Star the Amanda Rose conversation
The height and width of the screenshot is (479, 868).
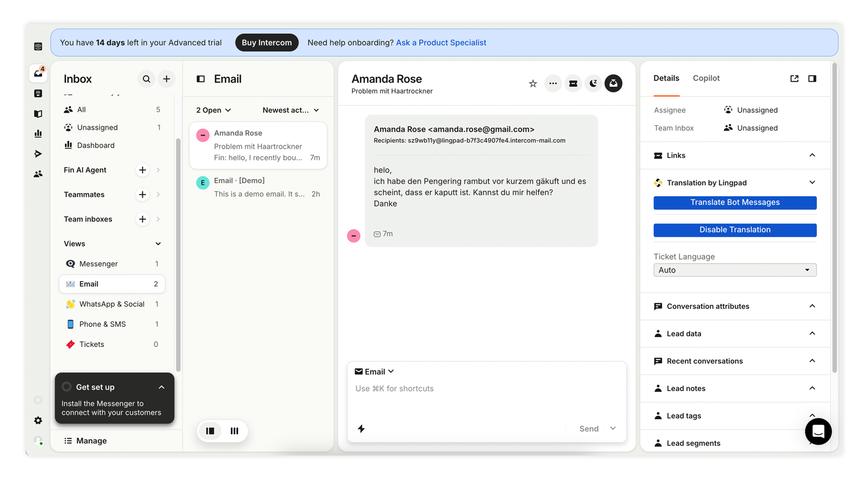(533, 84)
